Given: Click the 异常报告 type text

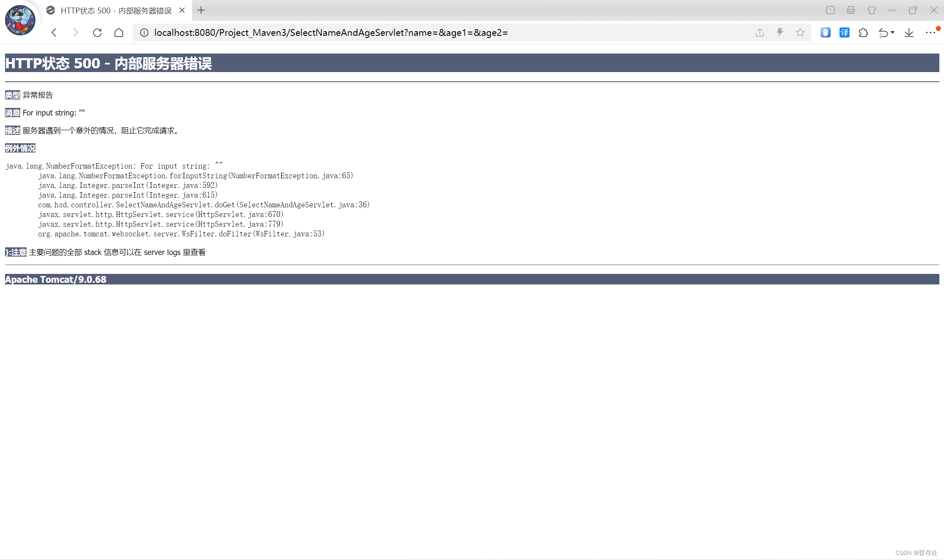Looking at the screenshot, I should 38,95.
